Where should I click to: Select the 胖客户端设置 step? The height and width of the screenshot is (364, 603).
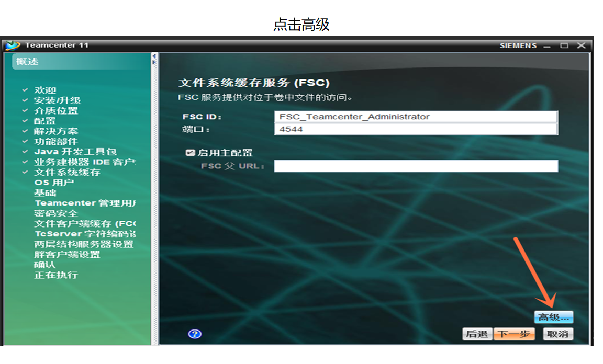[x=67, y=254]
